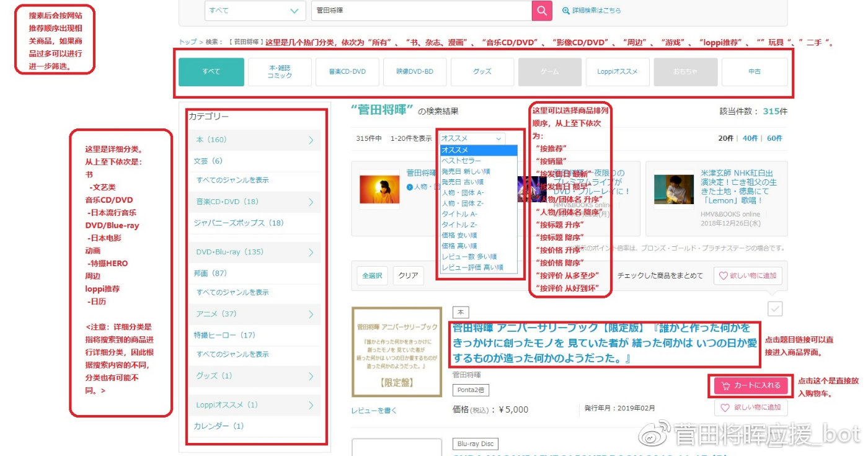
Task: Choose 価格 安い順 sort option
Action: click(x=478, y=236)
